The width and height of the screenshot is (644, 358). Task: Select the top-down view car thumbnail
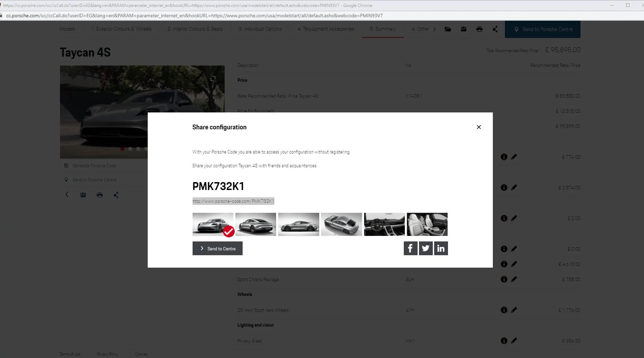[x=341, y=224]
